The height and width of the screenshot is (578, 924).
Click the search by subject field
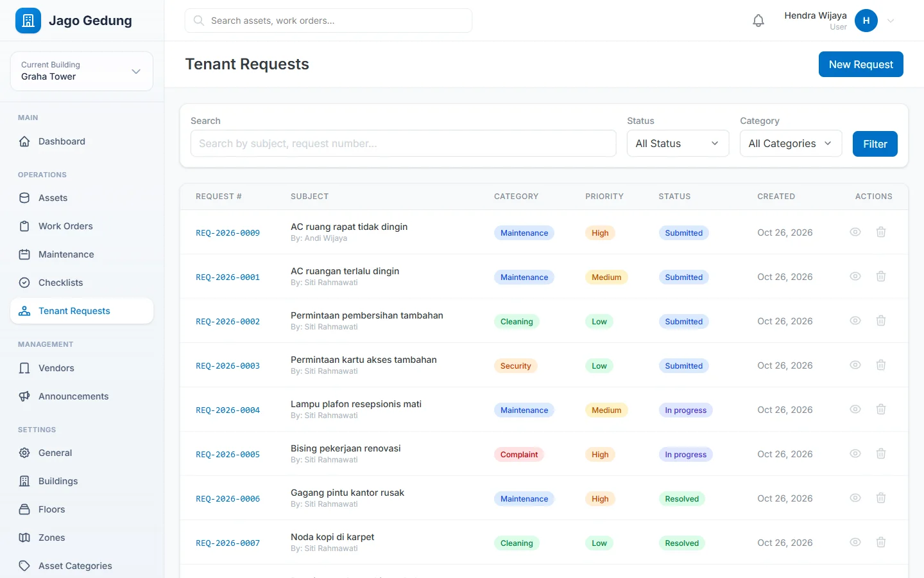tap(403, 143)
